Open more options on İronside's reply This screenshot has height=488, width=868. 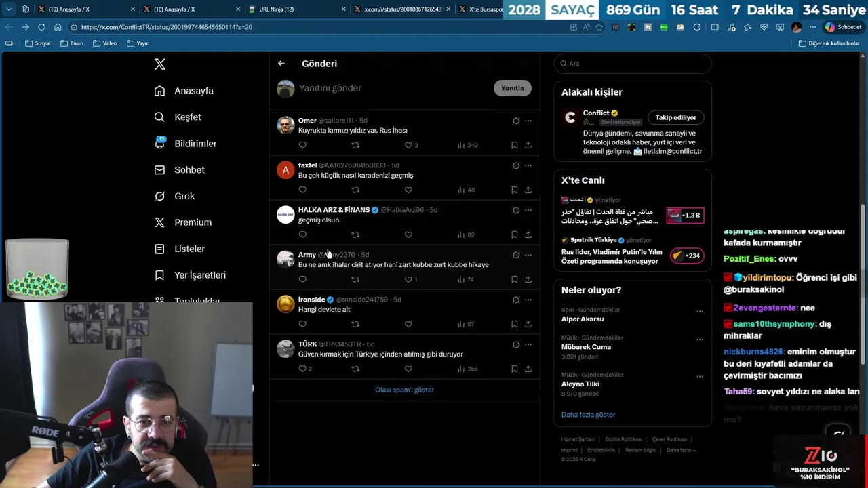tap(528, 300)
